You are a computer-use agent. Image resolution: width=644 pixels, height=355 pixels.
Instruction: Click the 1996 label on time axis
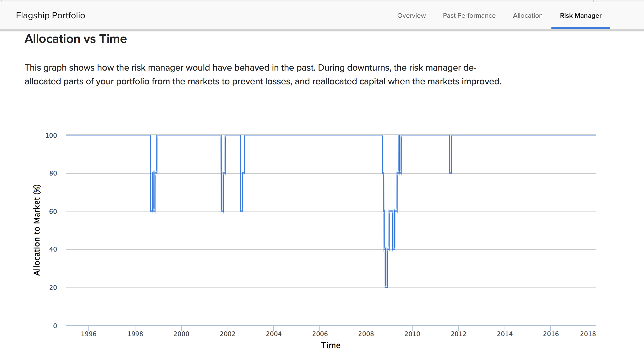click(x=89, y=334)
